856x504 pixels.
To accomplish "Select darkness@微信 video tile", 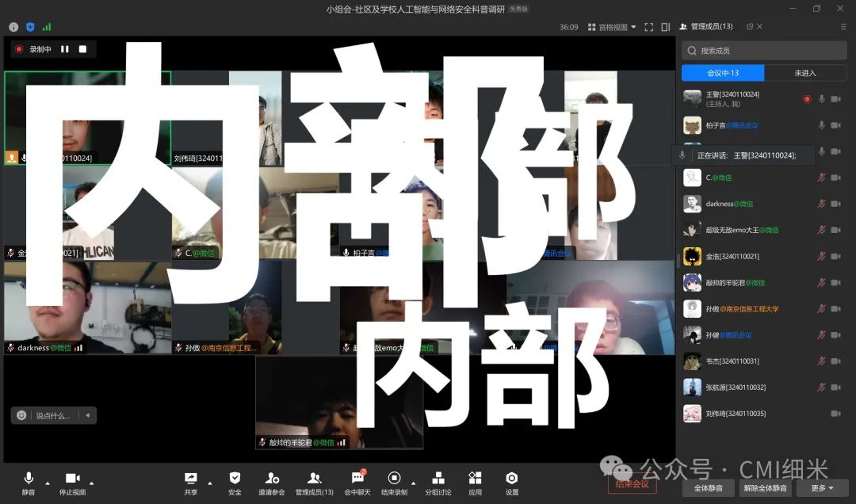I will [x=88, y=307].
